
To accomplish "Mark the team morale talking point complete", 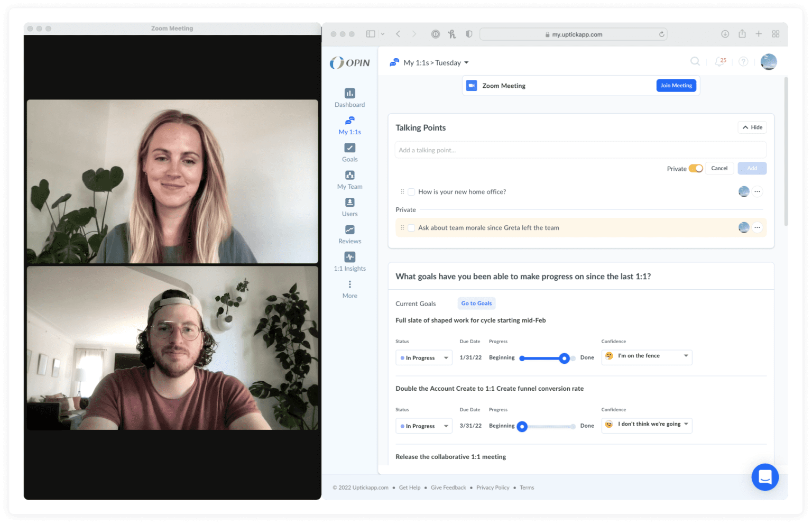I will 411,227.
